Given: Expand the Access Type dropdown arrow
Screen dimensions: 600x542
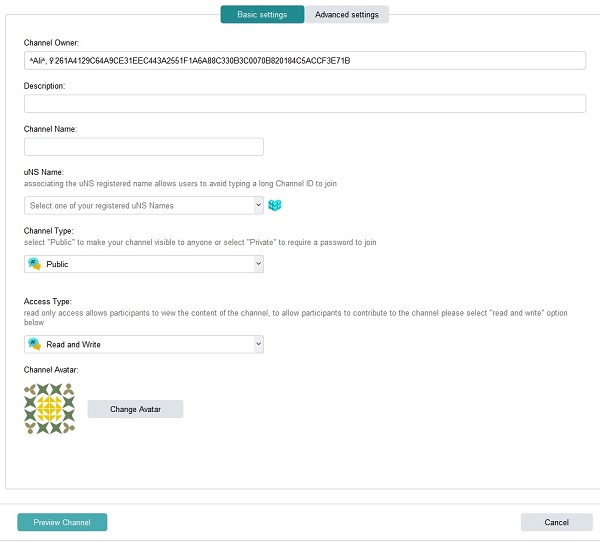Looking at the screenshot, I should pyautogui.click(x=258, y=344).
